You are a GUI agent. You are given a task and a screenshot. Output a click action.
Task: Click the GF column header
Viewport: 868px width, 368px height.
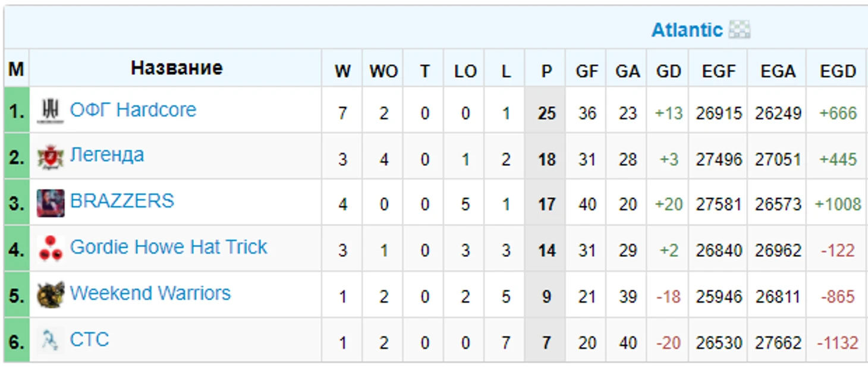(x=587, y=71)
